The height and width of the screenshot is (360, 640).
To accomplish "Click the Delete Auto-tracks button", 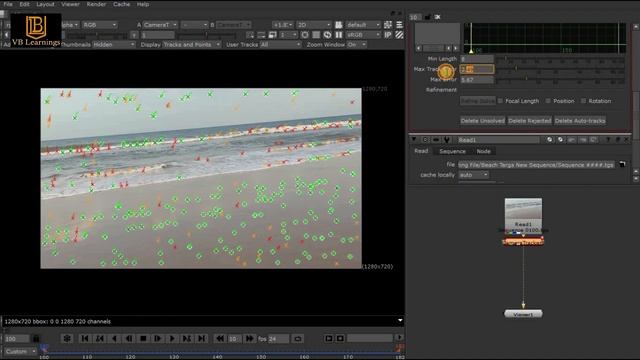I will tap(580, 121).
